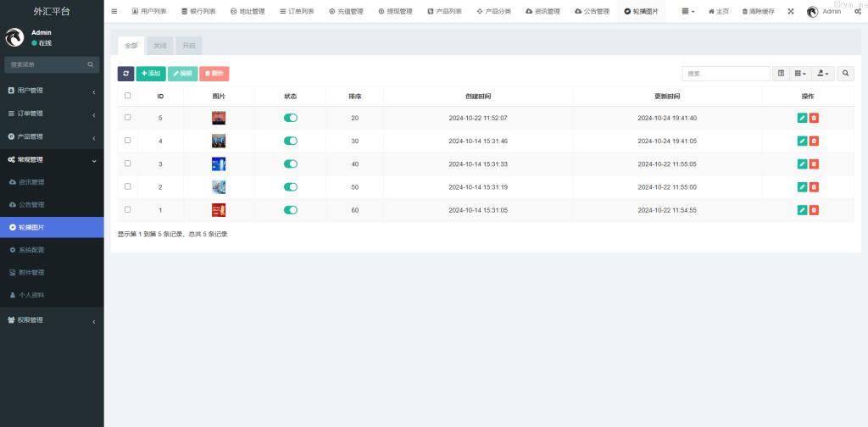Click the green 添加 button
This screenshot has height=427, width=868.
point(151,74)
